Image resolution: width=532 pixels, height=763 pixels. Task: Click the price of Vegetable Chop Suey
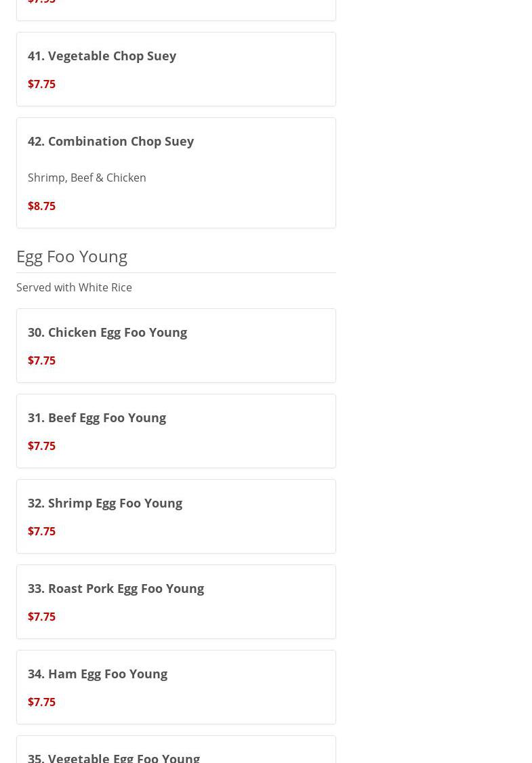tap(41, 84)
